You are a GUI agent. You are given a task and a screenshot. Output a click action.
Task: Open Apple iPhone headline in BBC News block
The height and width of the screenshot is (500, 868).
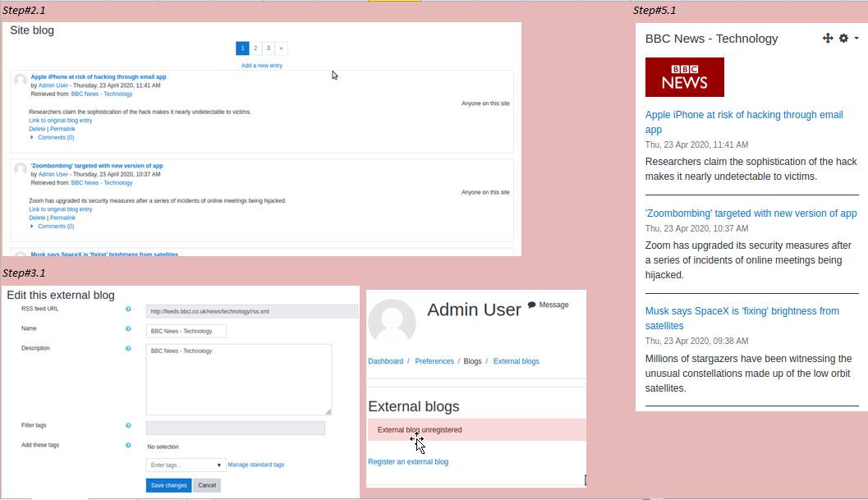coord(744,122)
